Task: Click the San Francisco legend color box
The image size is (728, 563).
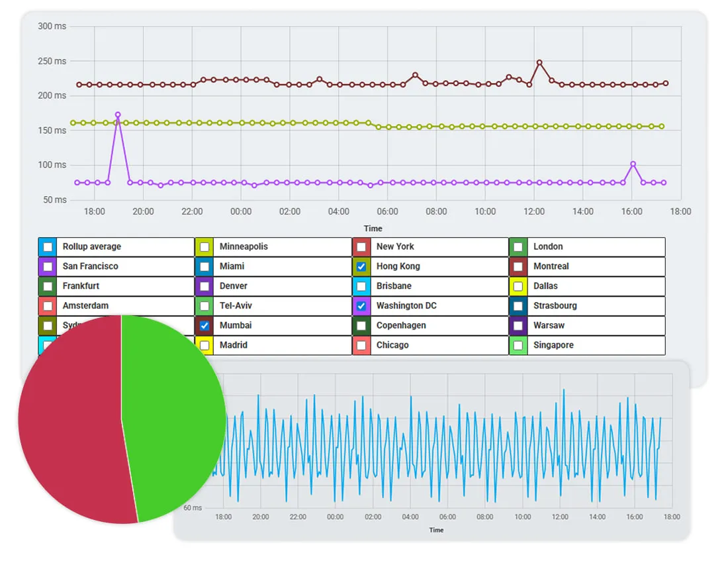Action: pyautogui.click(x=48, y=266)
